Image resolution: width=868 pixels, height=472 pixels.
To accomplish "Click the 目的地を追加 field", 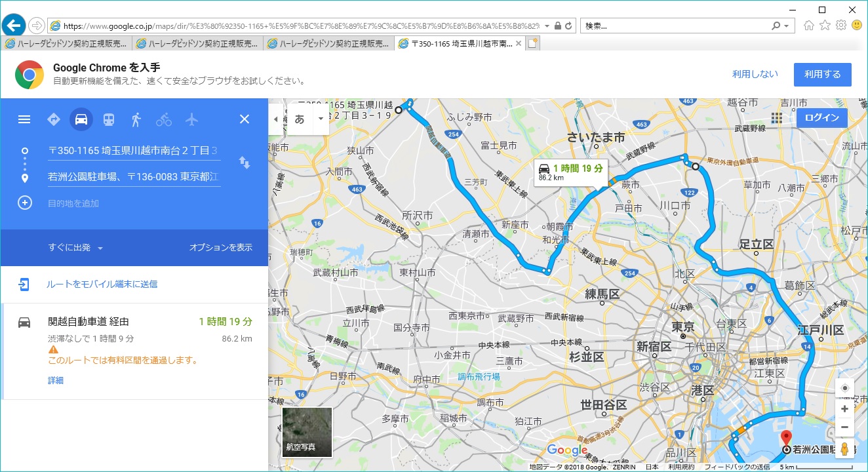I will click(73, 203).
